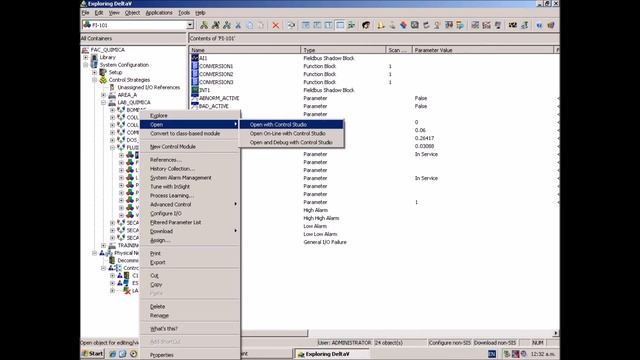This screenshot has height=360, width=640.
Task: Click the Control Strategies tree icon
Action: pyautogui.click(x=103, y=80)
